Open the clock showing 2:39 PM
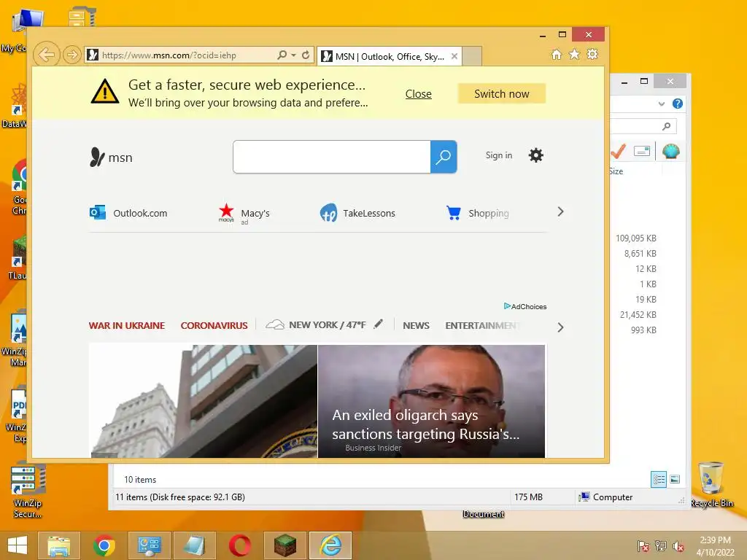This screenshot has width=747, height=560. (x=715, y=546)
